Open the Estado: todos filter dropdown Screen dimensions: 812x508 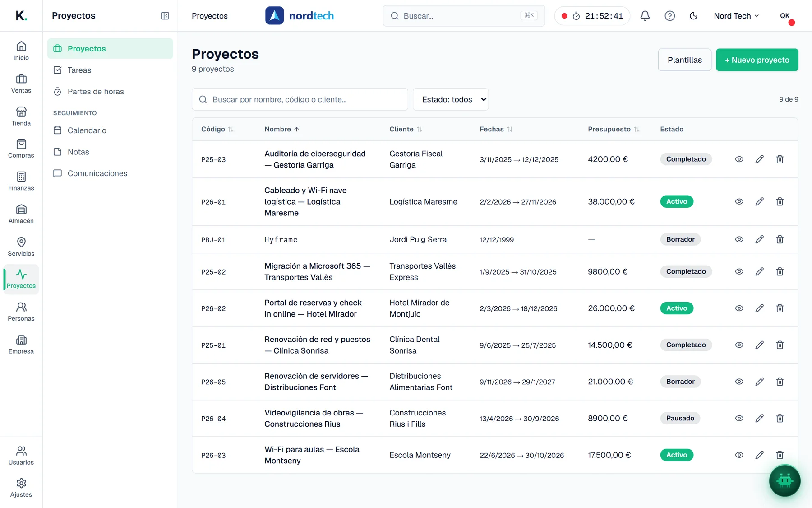pos(451,99)
